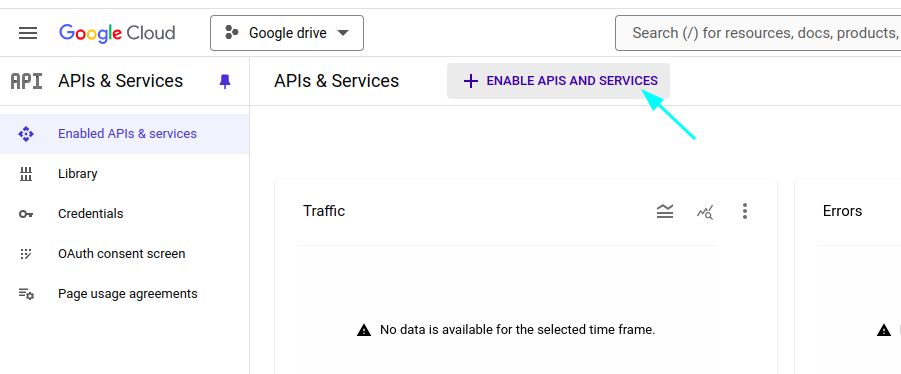Viewport: 901px width, 374px height.
Task: Click the API icon in sidebar header
Action: [26, 82]
